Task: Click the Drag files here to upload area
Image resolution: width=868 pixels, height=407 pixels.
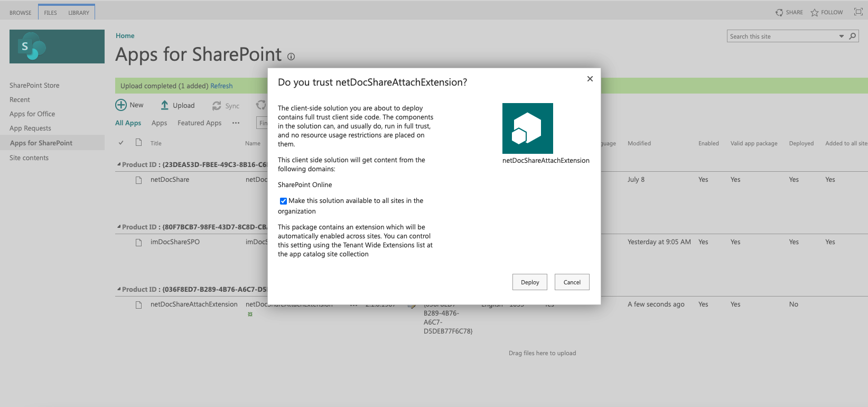Action: point(542,353)
